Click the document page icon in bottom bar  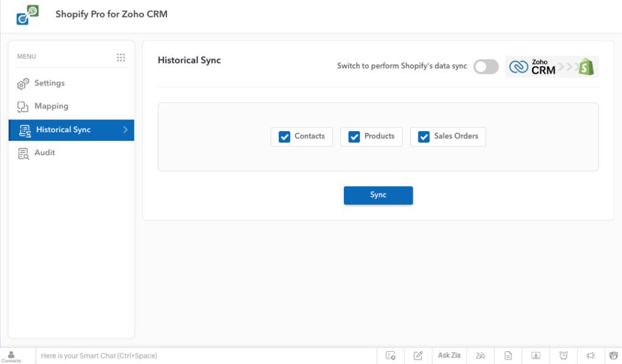coord(508,356)
